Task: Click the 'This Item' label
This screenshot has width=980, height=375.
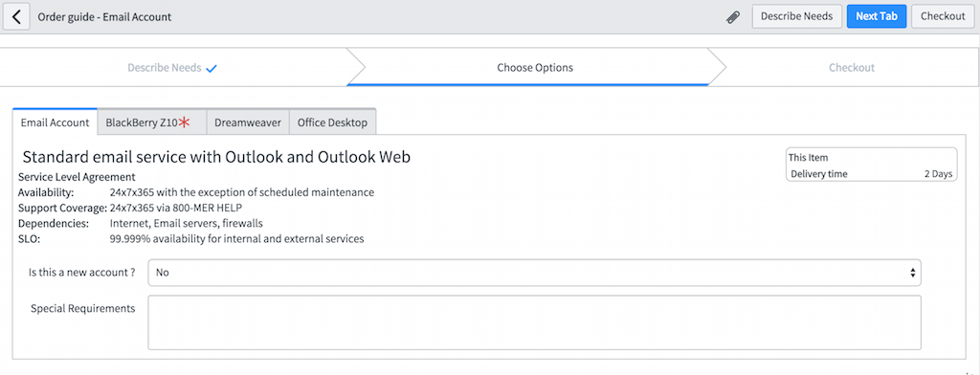Action: click(x=808, y=158)
